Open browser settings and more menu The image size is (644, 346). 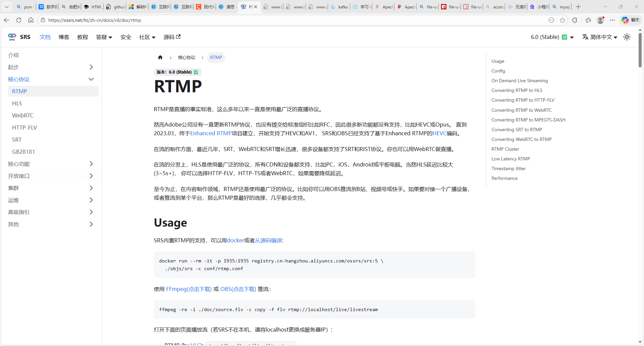pyautogui.click(x=612, y=20)
